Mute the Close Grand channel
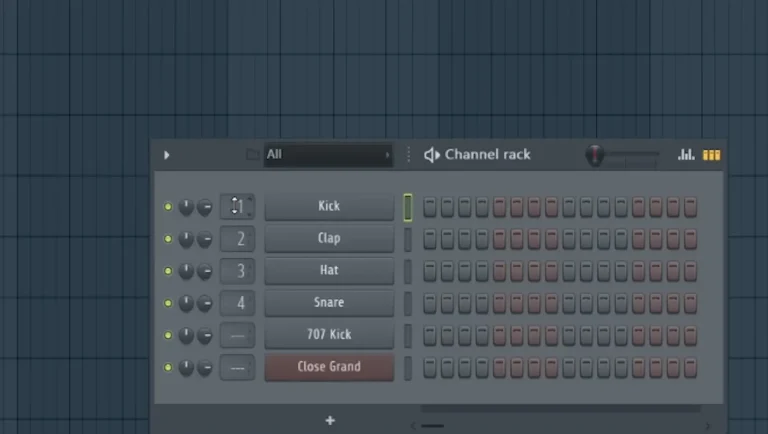768x434 pixels. point(168,367)
